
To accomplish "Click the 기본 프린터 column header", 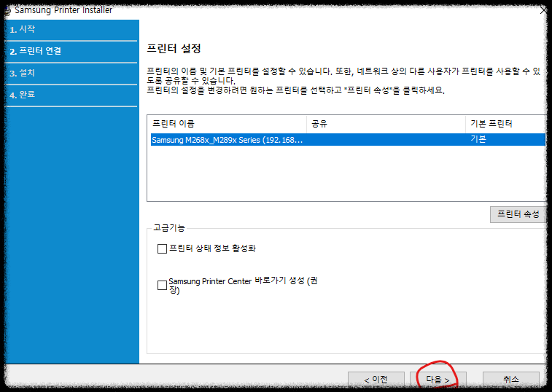I will (x=505, y=124).
